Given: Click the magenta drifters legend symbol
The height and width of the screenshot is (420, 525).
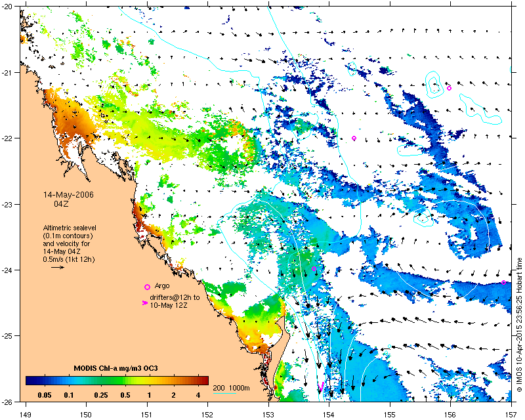Looking at the screenshot, I should [144, 303].
